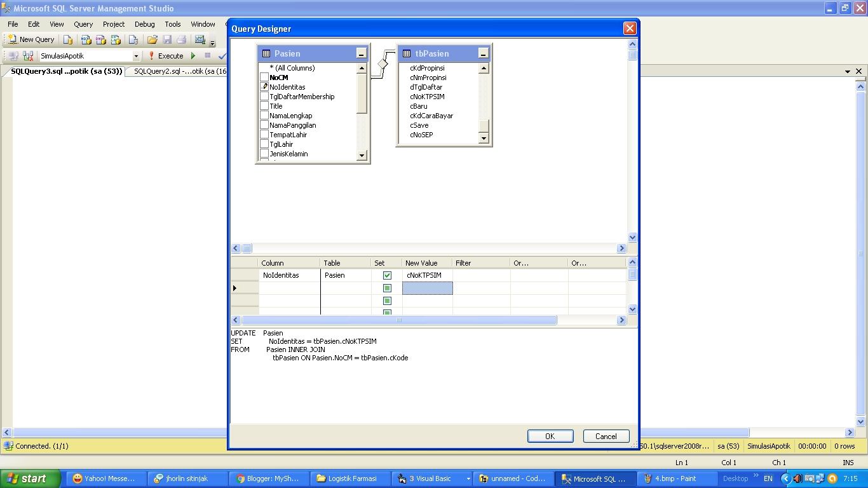Click the volume icon in system tray
Screen dimensions: 868x488
797,478
